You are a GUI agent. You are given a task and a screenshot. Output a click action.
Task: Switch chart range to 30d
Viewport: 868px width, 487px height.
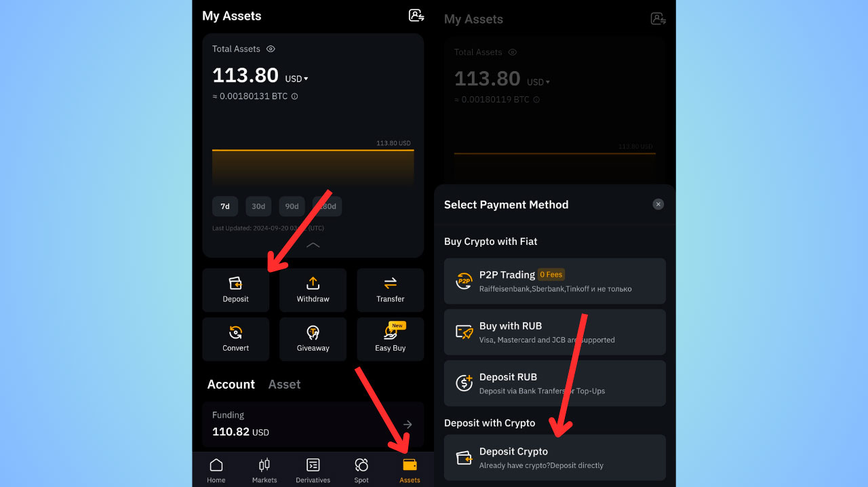pos(258,206)
